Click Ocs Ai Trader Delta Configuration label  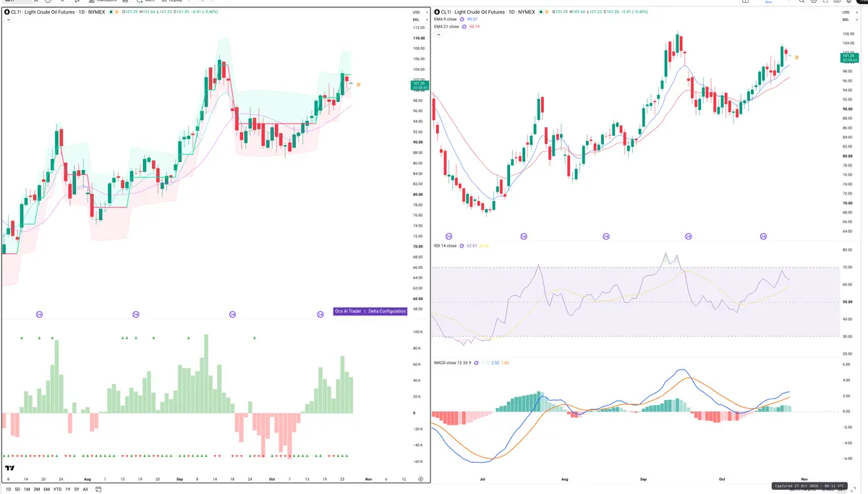pos(370,311)
